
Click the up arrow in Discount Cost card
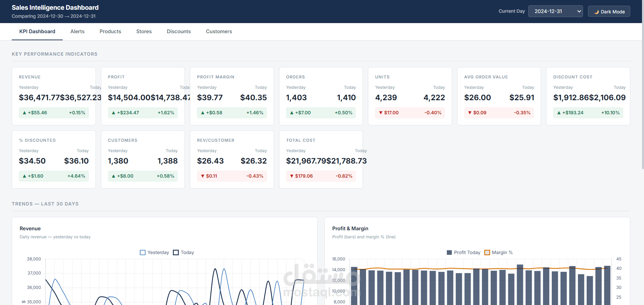pyautogui.click(x=559, y=113)
